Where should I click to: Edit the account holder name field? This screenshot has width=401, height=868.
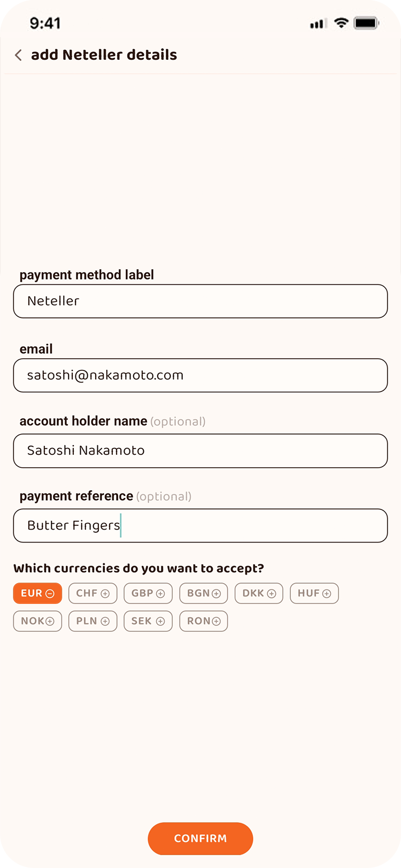click(200, 451)
